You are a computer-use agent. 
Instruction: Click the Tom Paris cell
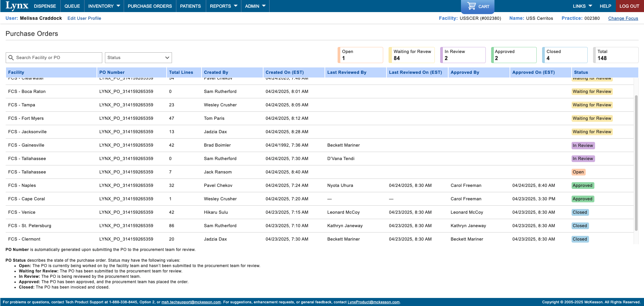click(x=214, y=118)
